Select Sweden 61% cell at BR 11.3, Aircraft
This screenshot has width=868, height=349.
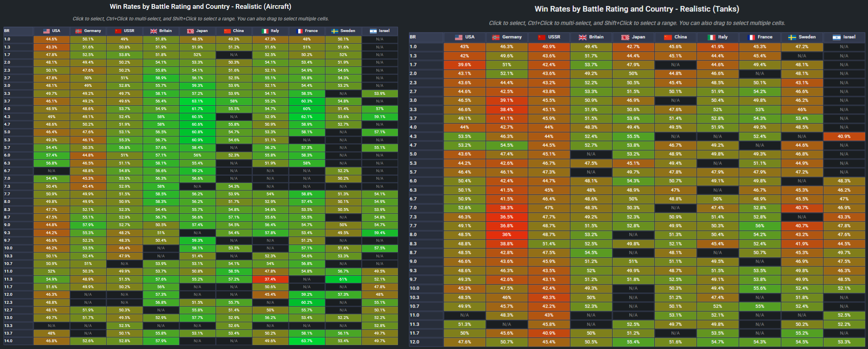[343, 279]
